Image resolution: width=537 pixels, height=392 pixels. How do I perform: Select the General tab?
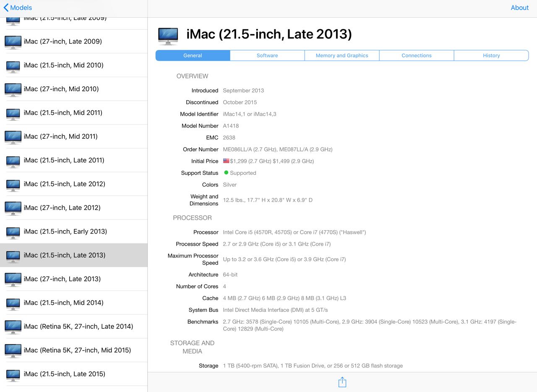[193, 55]
